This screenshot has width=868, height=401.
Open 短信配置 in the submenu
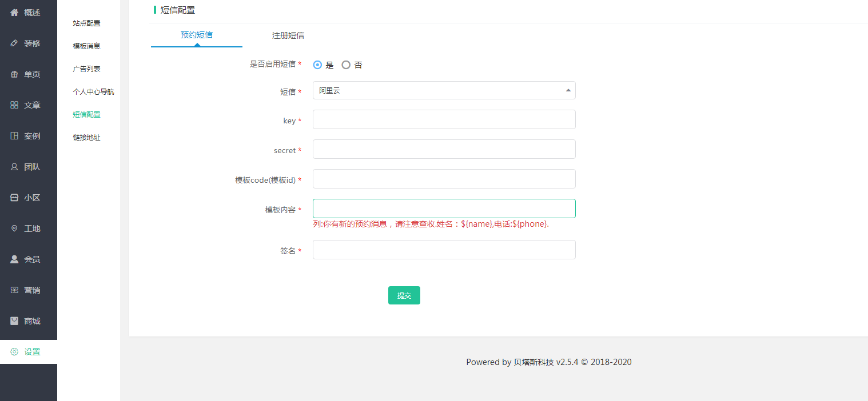coord(87,115)
